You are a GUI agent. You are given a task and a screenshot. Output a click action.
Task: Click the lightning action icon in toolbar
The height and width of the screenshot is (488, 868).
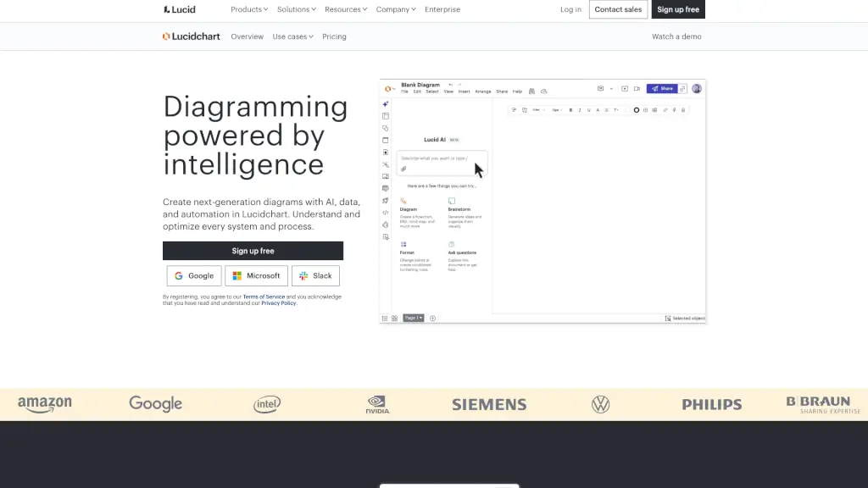click(674, 110)
